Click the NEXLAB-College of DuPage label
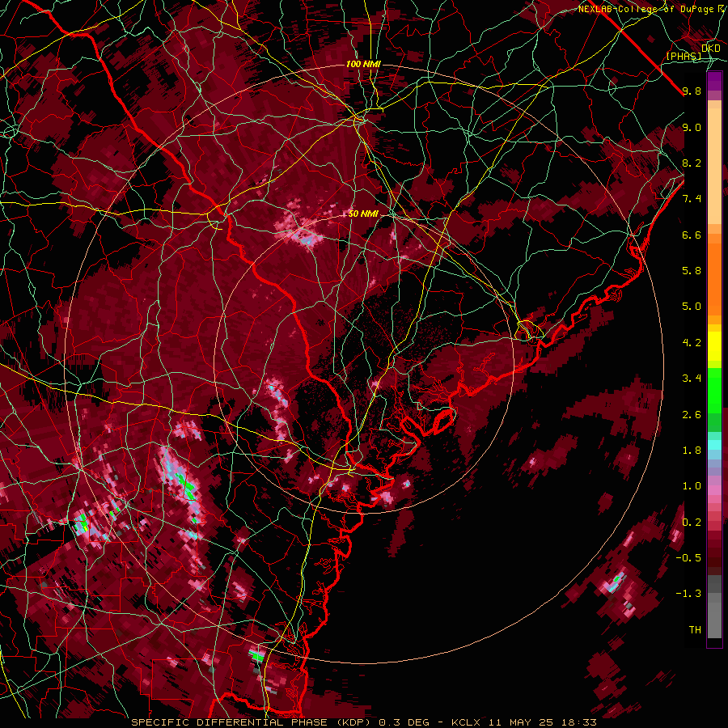The width and height of the screenshot is (728, 728). (x=645, y=9)
